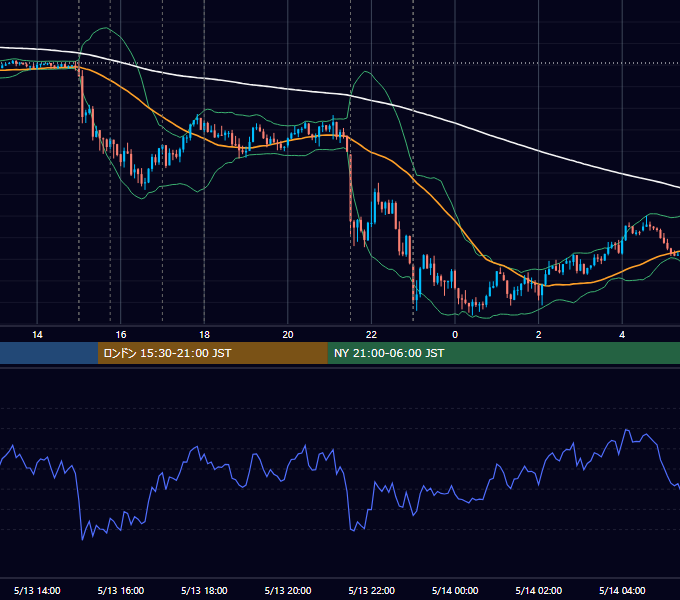Click the 2 hour label on price chart axis
This screenshot has width=680, height=600.
coord(539,335)
